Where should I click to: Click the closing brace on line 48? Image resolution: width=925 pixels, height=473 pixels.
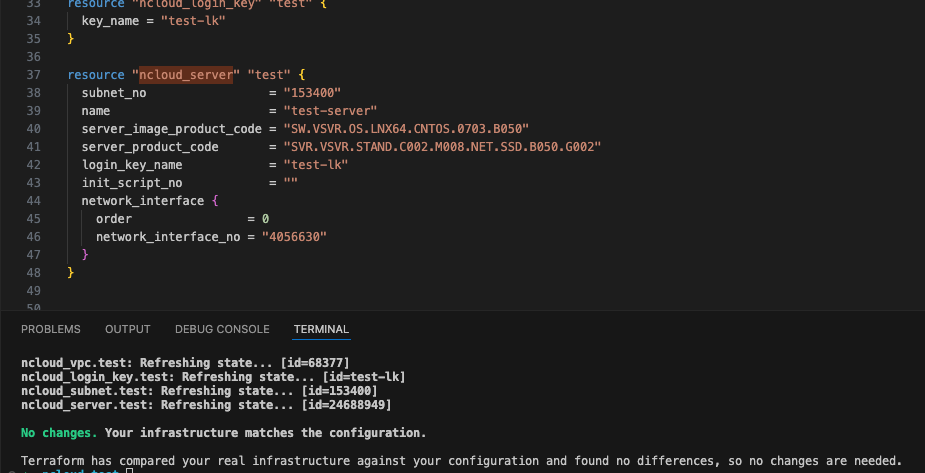point(71,272)
